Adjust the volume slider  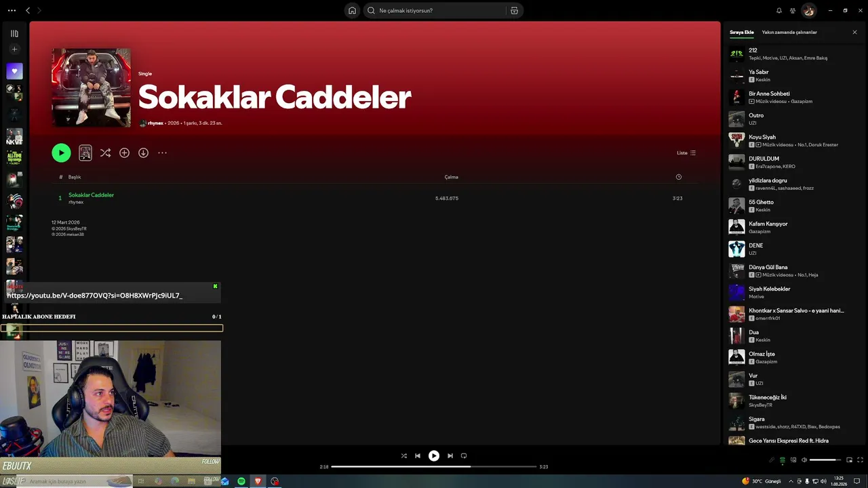pyautogui.click(x=825, y=460)
